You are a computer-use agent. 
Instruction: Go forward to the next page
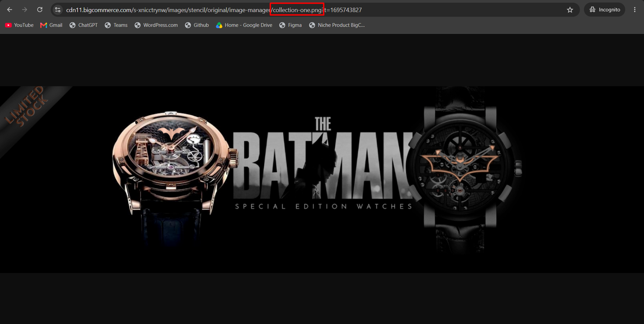24,10
